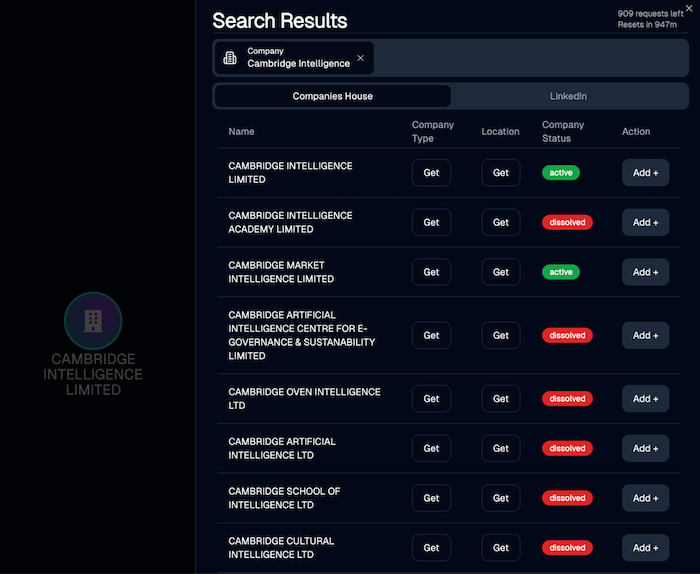Image resolution: width=700 pixels, height=574 pixels.
Task: Click dissolved badge of Cambridge Oven Intelligence Ltd
Action: pyautogui.click(x=567, y=399)
